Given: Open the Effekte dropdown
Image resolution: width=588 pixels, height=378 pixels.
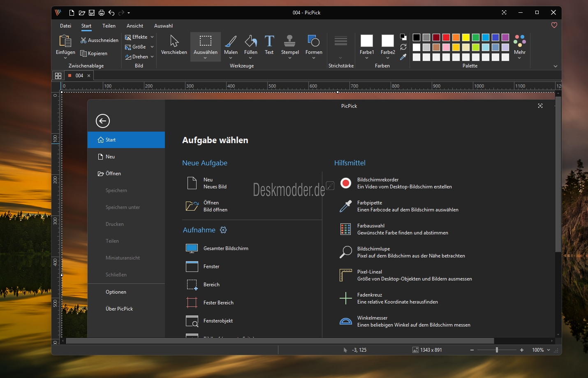Looking at the screenshot, I should pyautogui.click(x=139, y=37).
